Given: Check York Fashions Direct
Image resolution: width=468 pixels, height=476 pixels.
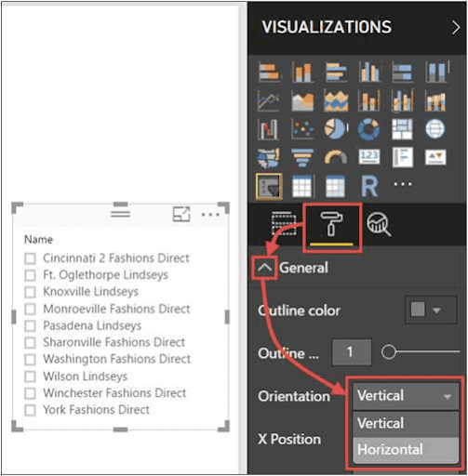Looking at the screenshot, I should pyautogui.click(x=30, y=410).
